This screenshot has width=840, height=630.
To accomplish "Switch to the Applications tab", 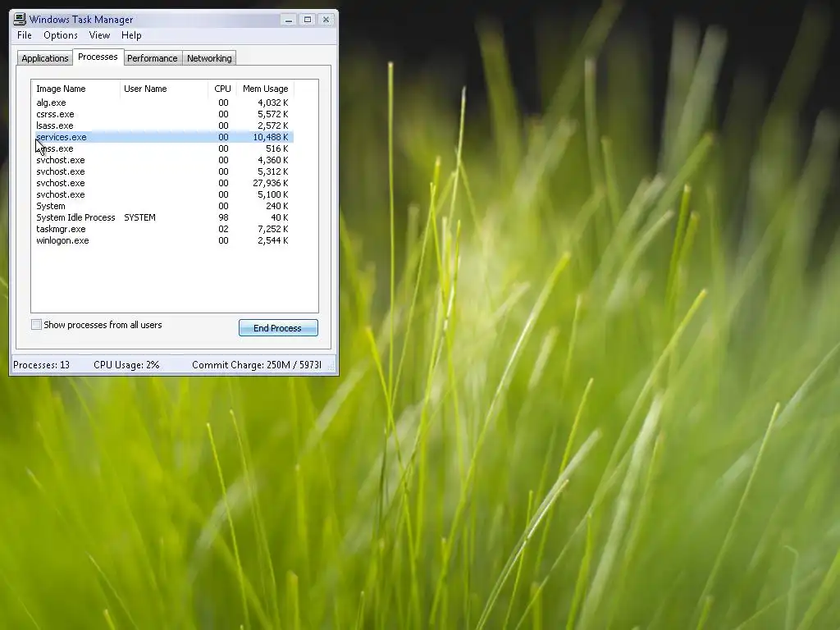I will (x=45, y=58).
